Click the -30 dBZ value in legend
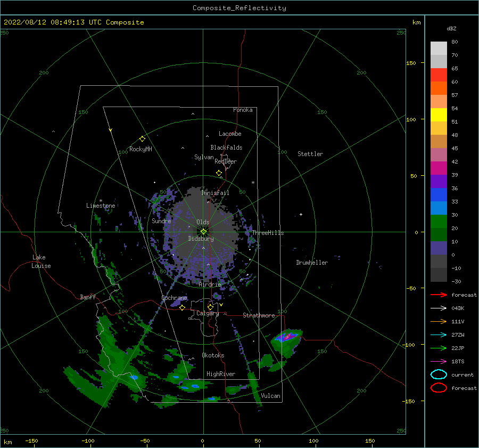Viewport: 479px width, 448px height. [457, 281]
